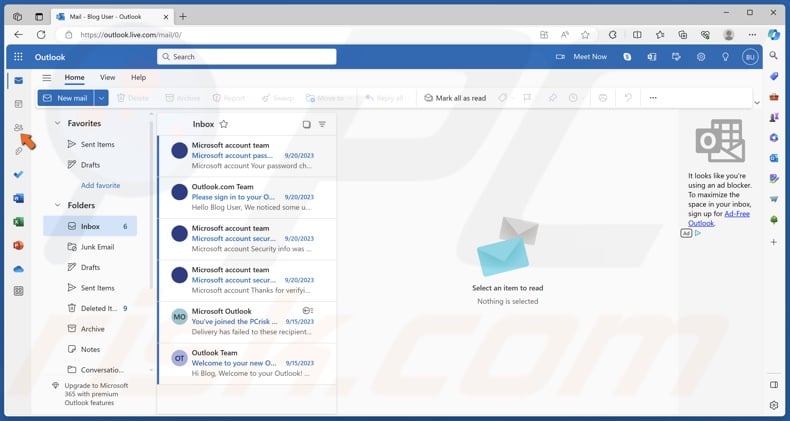Viewport: 790px width, 421px height.
Task: Click the Add favorite link
Action: pos(101,185)
